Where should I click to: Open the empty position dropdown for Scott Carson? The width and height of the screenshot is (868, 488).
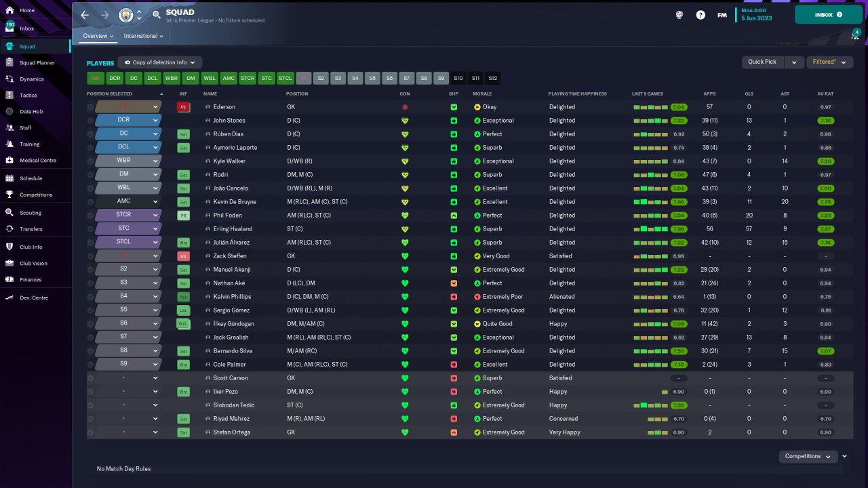click(128, 378)
